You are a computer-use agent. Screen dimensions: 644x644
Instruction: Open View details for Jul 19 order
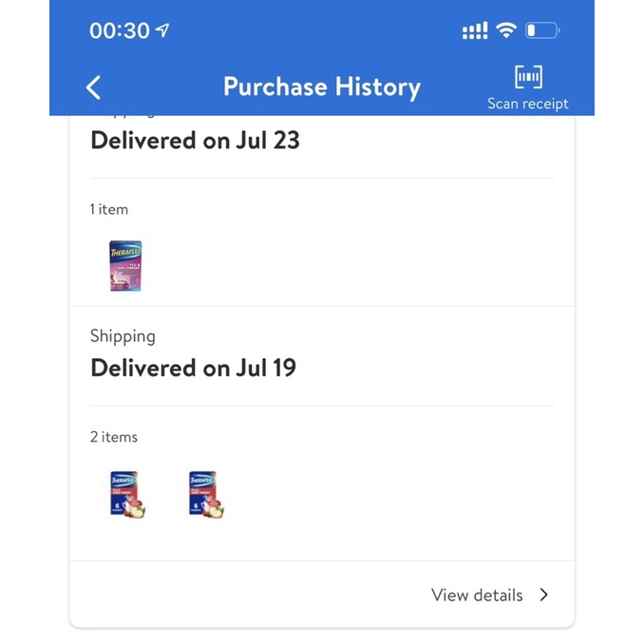477,596
